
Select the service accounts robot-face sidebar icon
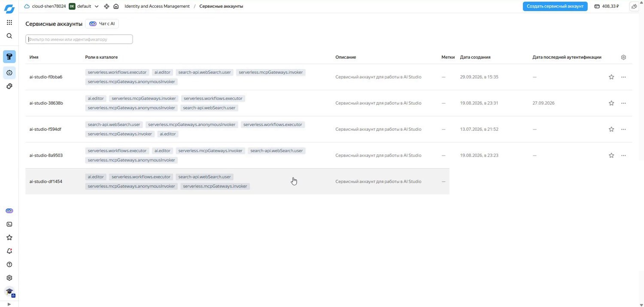pyautogui.click(x=9, y=72)
